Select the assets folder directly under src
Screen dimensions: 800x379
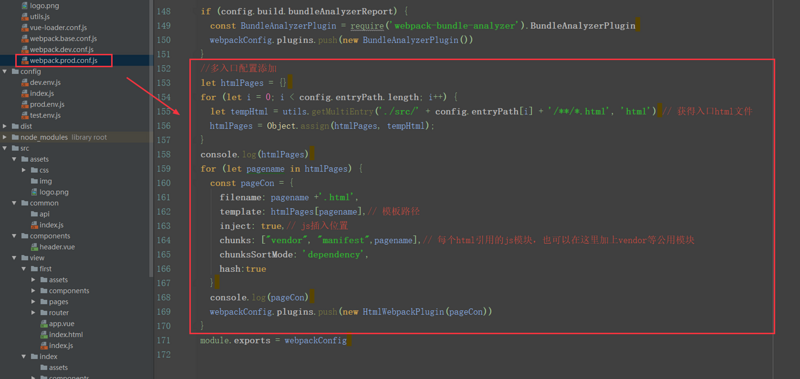click(x=39, y=159)
